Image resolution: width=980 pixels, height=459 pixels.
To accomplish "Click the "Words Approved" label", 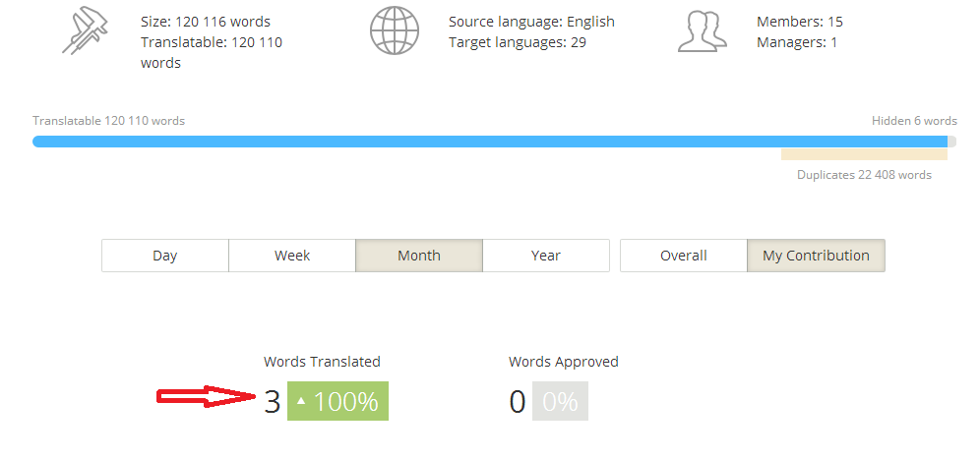I will pos(563,362).
